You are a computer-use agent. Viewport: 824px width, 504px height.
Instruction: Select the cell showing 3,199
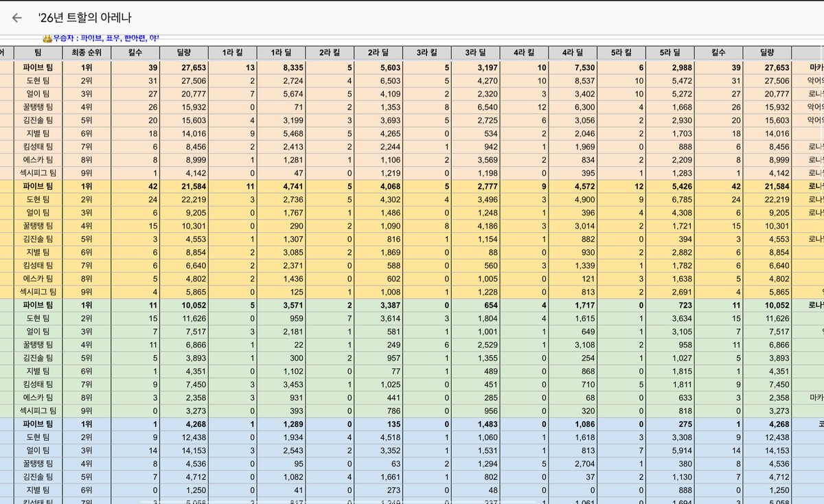[x=282, y=121]
